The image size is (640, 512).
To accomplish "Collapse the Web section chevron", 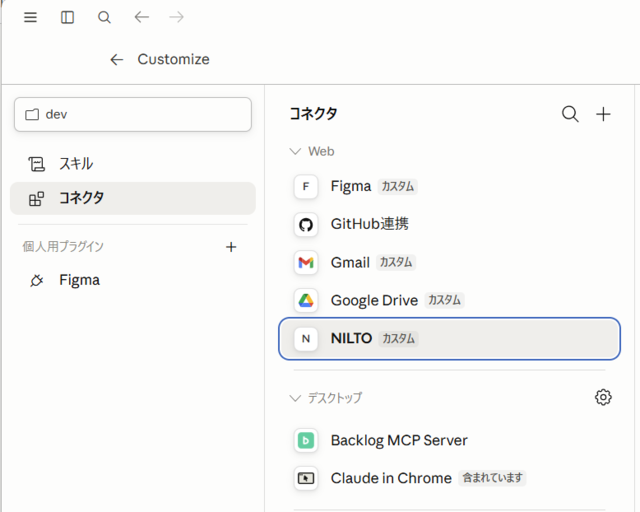I will click(x=295, y=151).
